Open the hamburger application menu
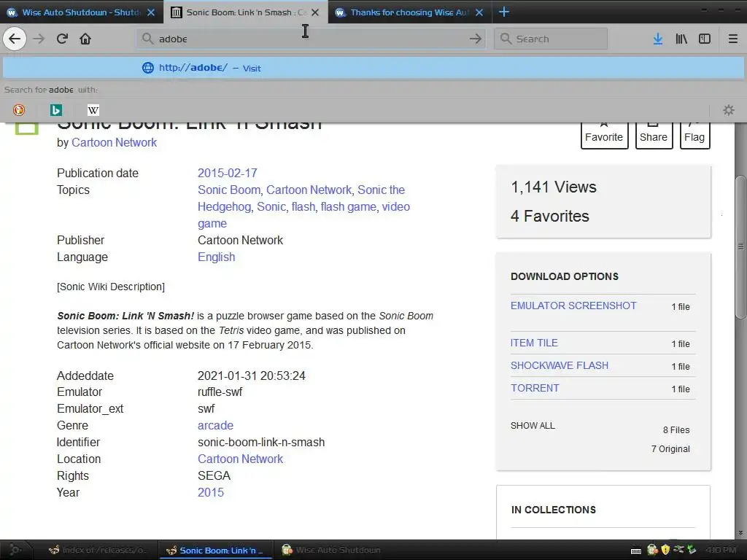747x560 pixels. click(x=732, y=39)
